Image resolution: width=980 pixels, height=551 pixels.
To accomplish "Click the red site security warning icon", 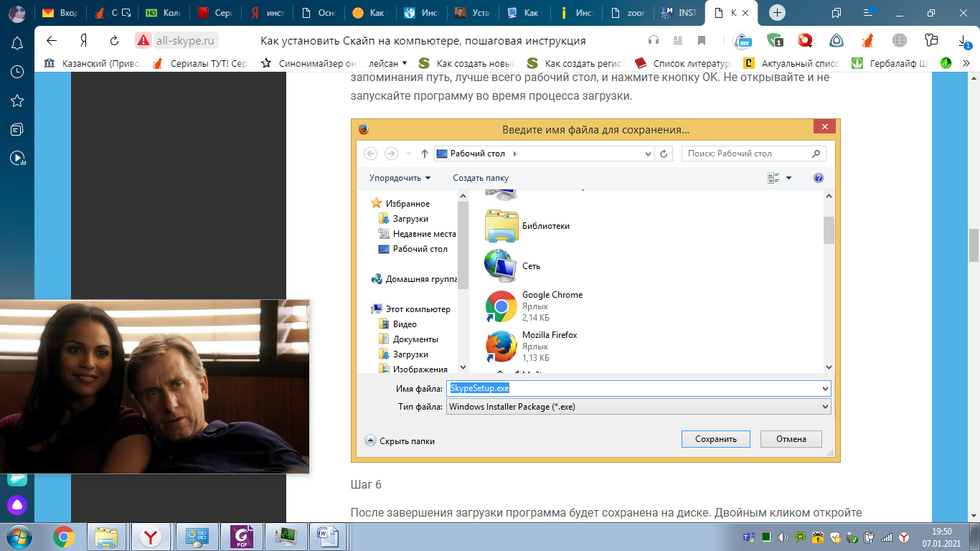I will coord(143,40).
